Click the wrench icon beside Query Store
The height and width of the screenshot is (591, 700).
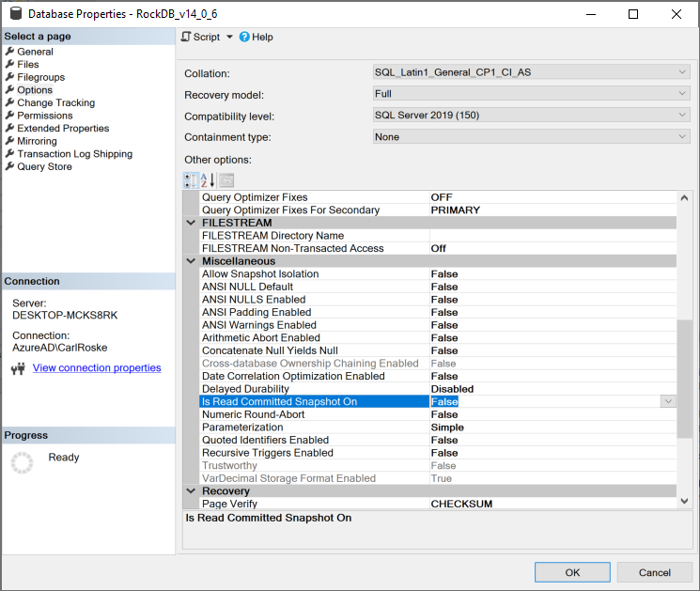pos(9,166)
